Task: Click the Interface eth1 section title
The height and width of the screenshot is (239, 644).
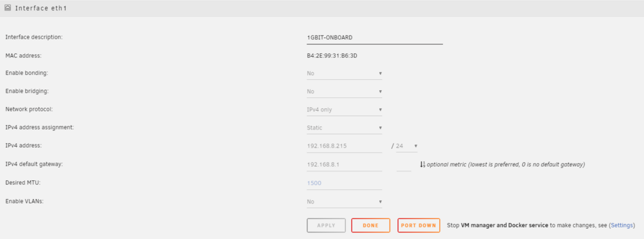Action: (x=41, y=8)
